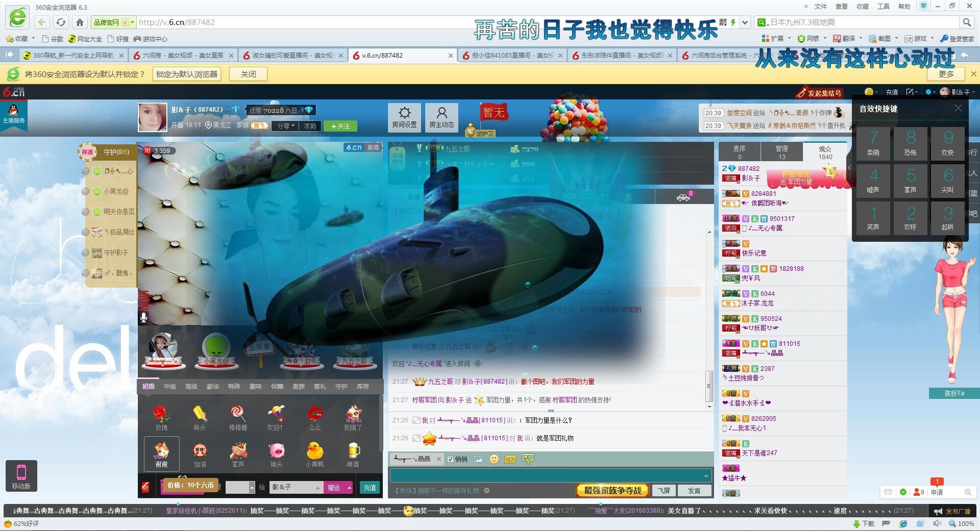Play sound effect 3 起哄
The width and height of the screenshot is (980, 531).
(x=948, y=218)
